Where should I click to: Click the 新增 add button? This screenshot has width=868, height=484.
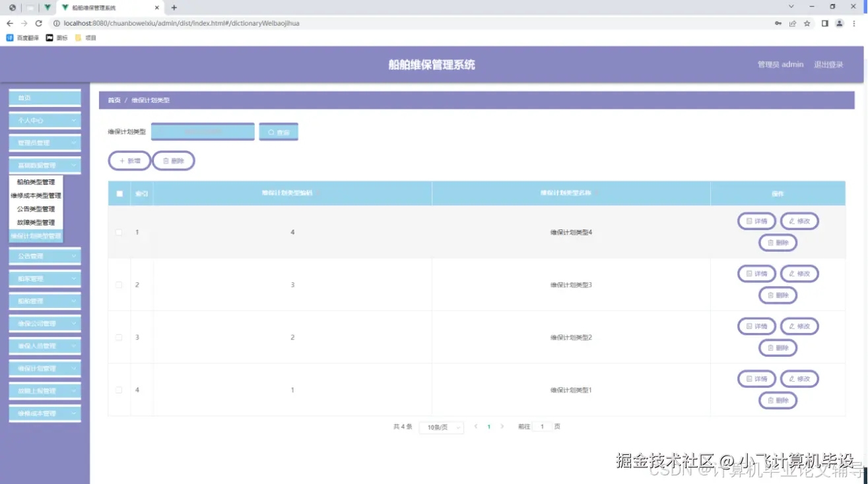pos(129,161)
